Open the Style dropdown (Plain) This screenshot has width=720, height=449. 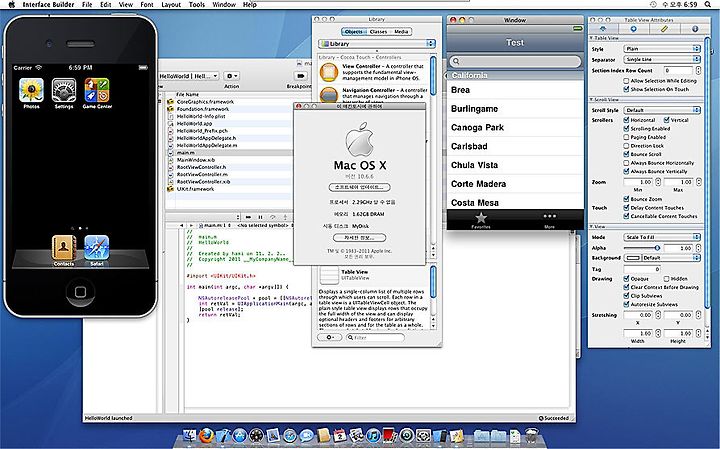coord(662,49)
